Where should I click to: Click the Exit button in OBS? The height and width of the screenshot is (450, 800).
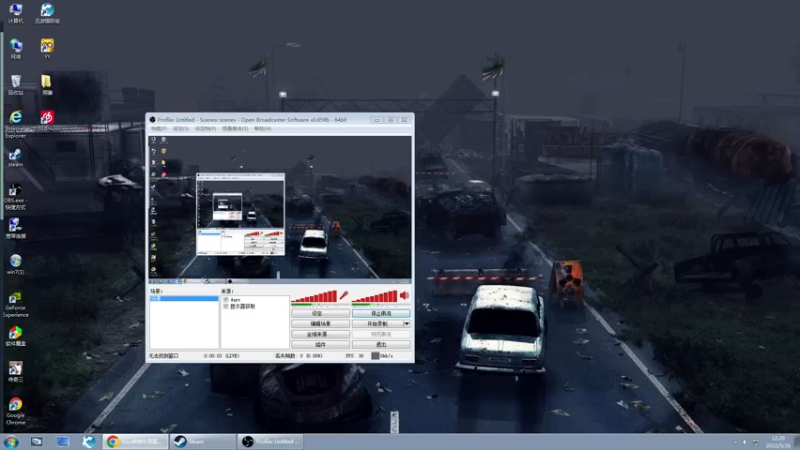381,345
